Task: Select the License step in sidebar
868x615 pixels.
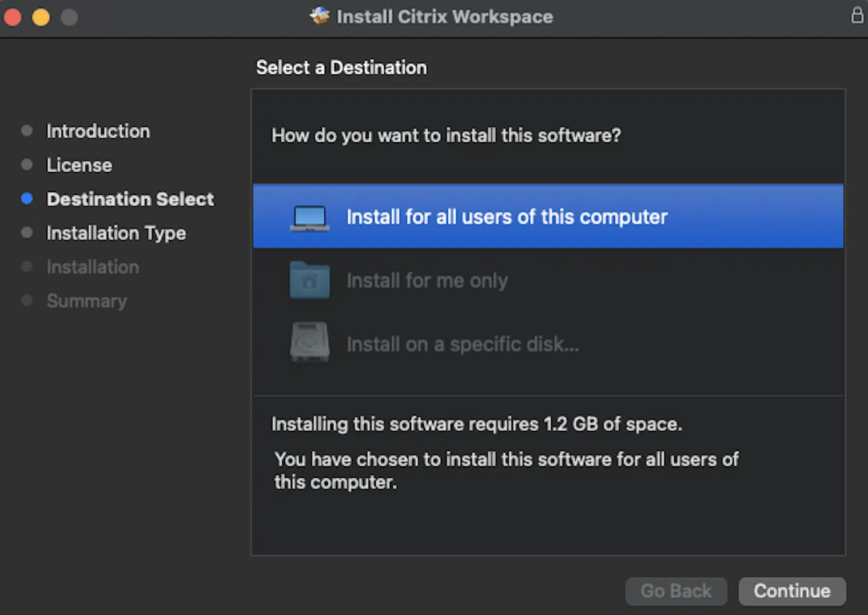Action: coord(79,165)
